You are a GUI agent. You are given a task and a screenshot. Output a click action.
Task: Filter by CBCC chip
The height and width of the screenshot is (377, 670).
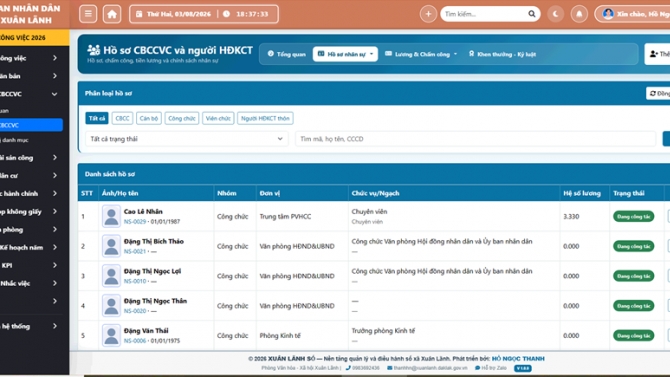click(122, 118)
